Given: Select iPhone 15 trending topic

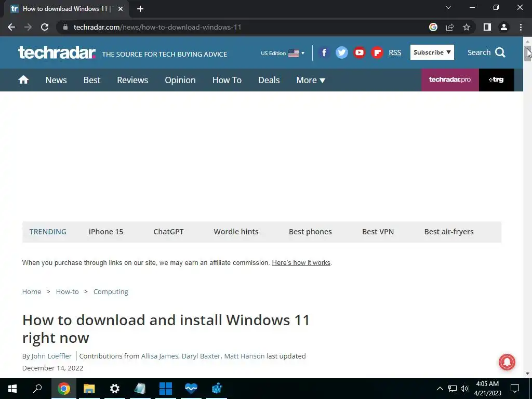Looking at the screenshot, I should tap(106, 232).
